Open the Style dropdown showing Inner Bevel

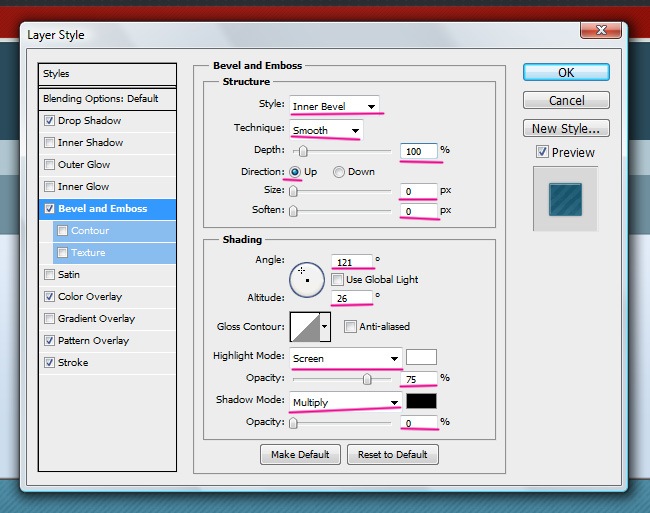coord(334,106)
